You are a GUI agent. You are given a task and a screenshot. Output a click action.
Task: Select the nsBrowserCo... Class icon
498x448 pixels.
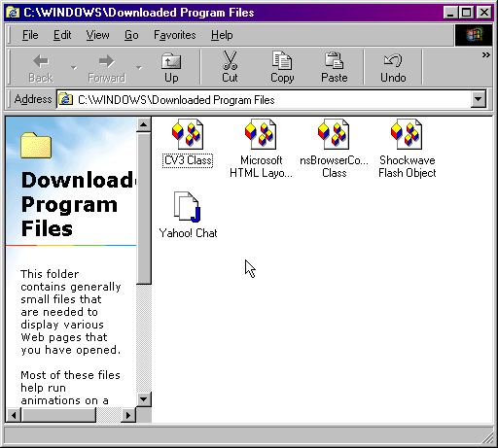[334, 134]
